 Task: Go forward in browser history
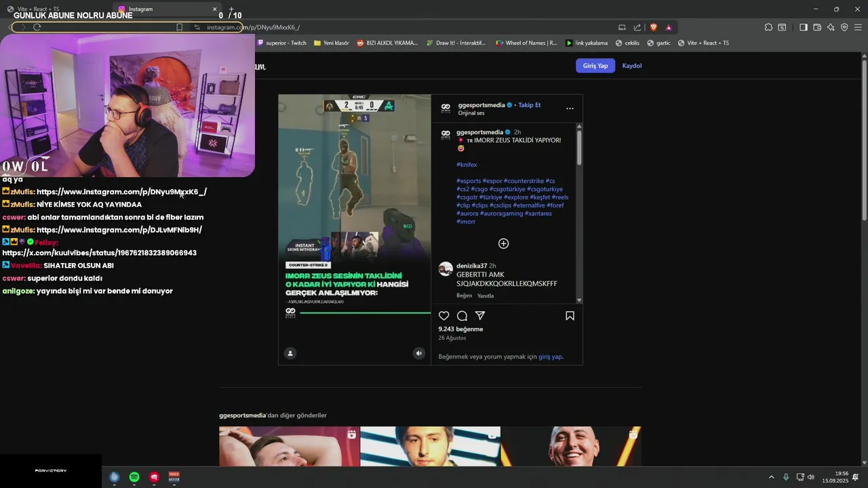pos(22,27)
